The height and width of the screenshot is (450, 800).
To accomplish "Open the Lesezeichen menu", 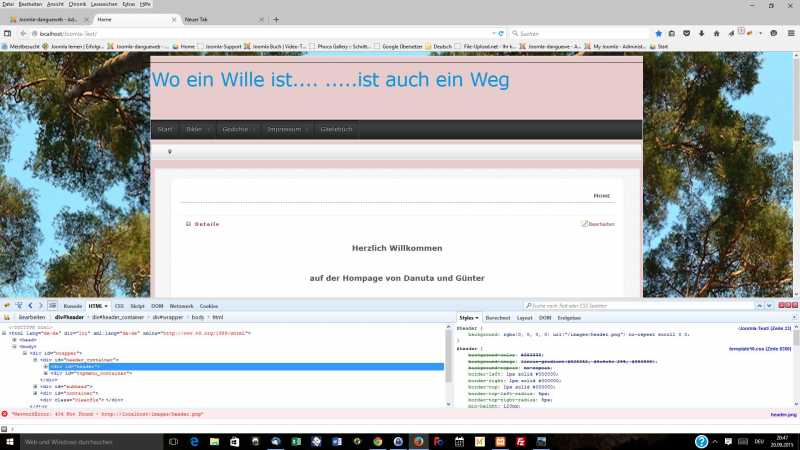I will [x=104, y=4].
